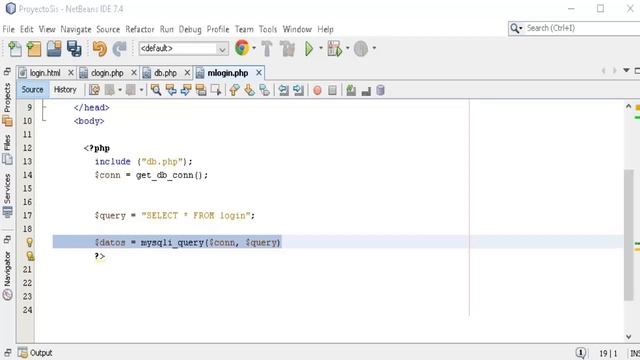Open the Tools menu
Image resolution: width=640 pixels, height=360 pixels.
[268, 29]
